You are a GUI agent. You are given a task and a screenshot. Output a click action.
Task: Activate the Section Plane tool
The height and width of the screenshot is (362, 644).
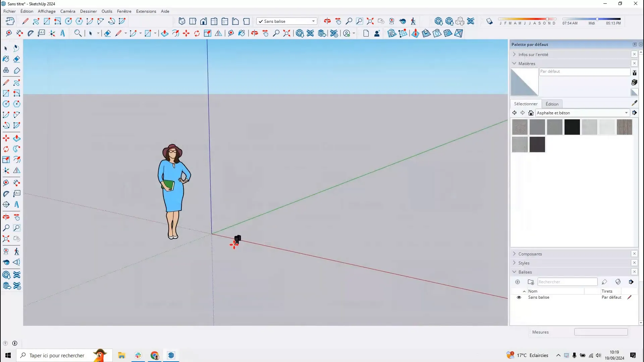(x=6, y=204)
